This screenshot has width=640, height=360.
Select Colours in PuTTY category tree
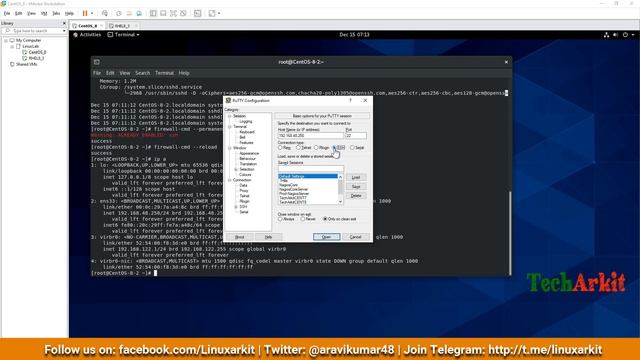pyautogui.click(x=245, y=175)
